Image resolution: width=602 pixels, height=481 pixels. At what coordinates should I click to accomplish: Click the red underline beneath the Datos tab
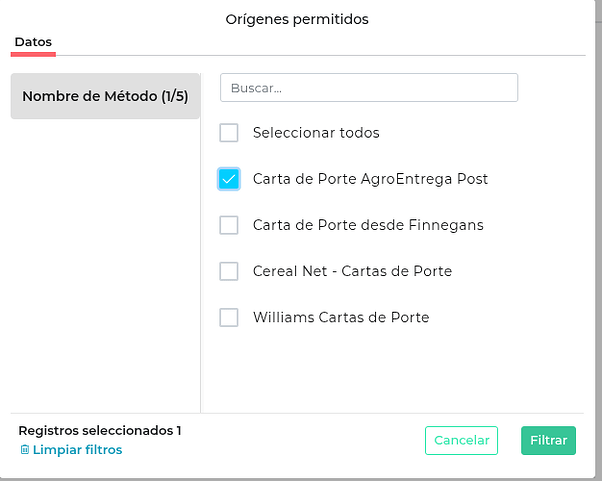[33, 53]
